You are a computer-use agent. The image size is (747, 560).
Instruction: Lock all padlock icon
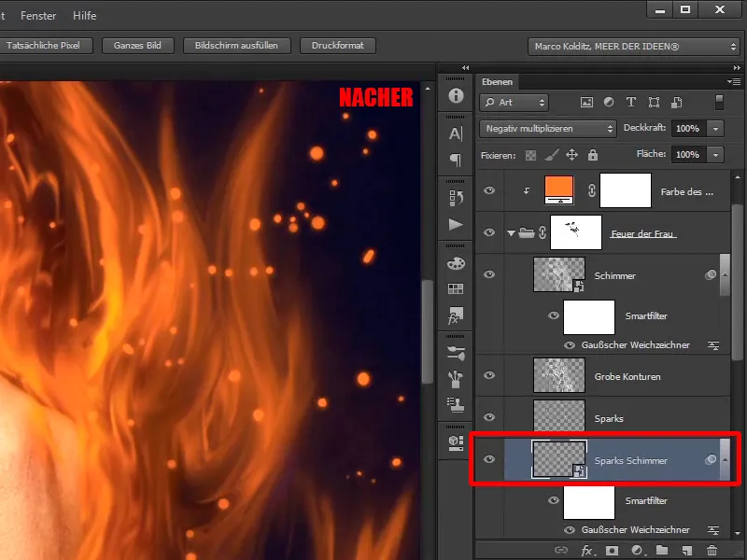tap(593, 155)
